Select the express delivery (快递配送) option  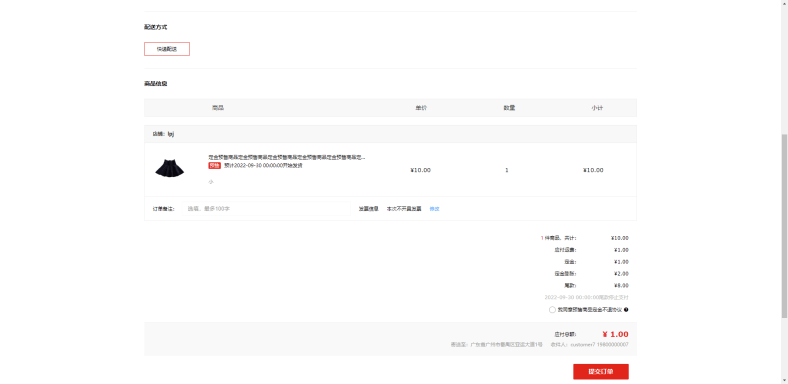click(167, 49)
